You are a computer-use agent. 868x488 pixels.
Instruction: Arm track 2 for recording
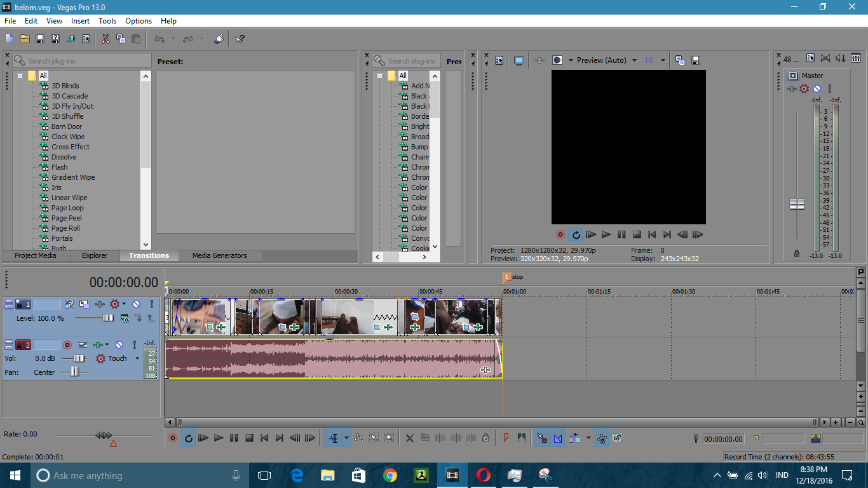click(x=67, y=344)
